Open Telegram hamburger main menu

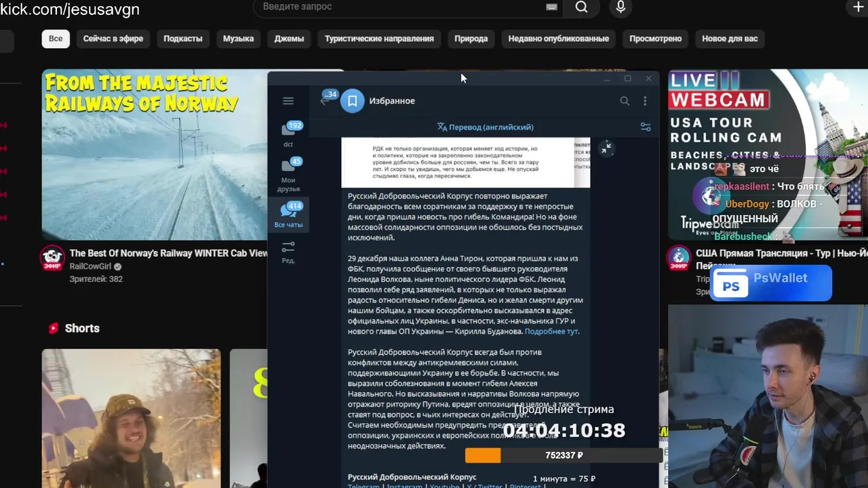pyautogui.click(x=288, y=101)
